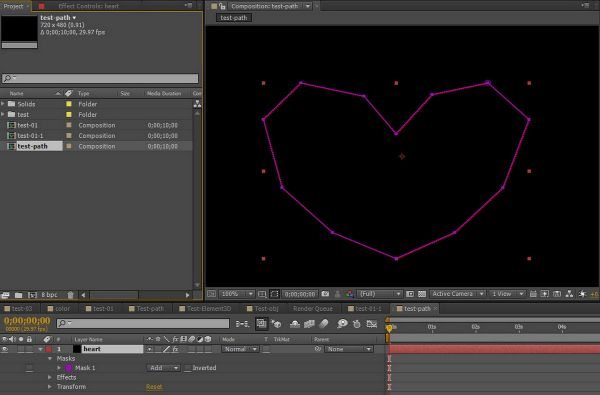Open Mask 1 mode dropdown showing Add
This screenshot has height=395, width=600.
(163, 368)
